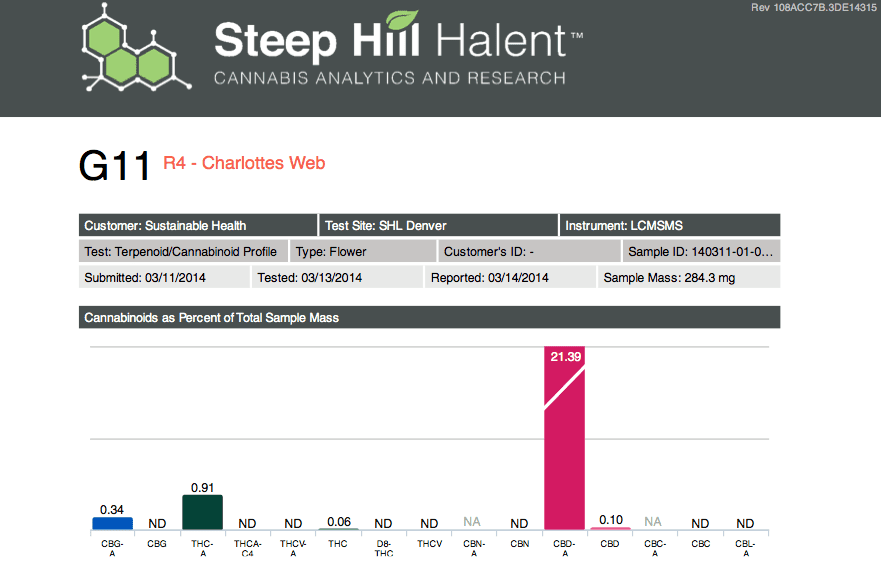Click the 'ND' value above CBN
881x570 pixels.
(519, 523)
